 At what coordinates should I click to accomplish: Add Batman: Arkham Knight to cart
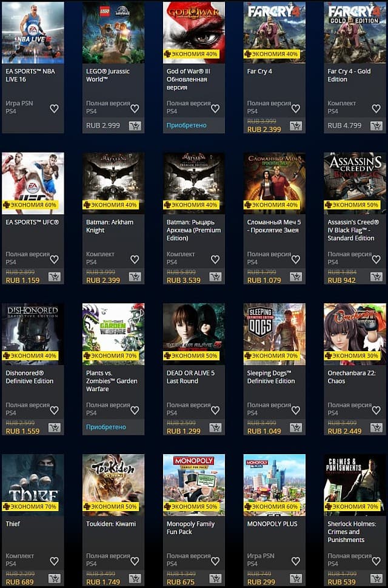point(135,277)
